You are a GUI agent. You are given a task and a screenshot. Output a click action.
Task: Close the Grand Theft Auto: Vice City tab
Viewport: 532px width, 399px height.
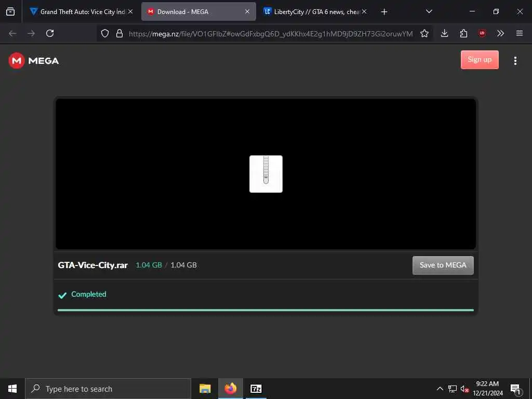pyautogui.click(x=130, y=11)
